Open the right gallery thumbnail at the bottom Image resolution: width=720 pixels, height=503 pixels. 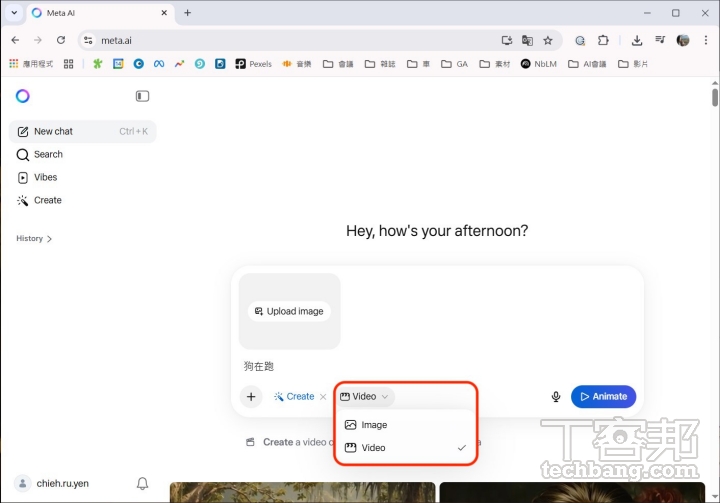(572, 492)
